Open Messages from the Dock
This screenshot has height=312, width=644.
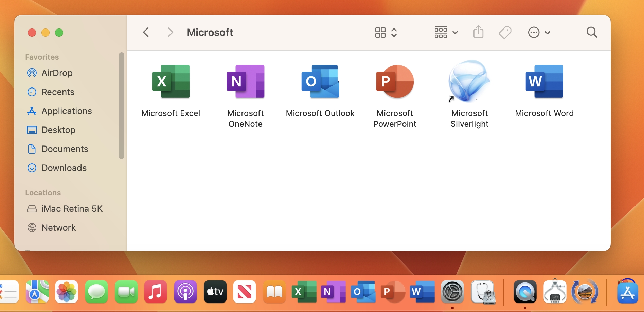96,292
